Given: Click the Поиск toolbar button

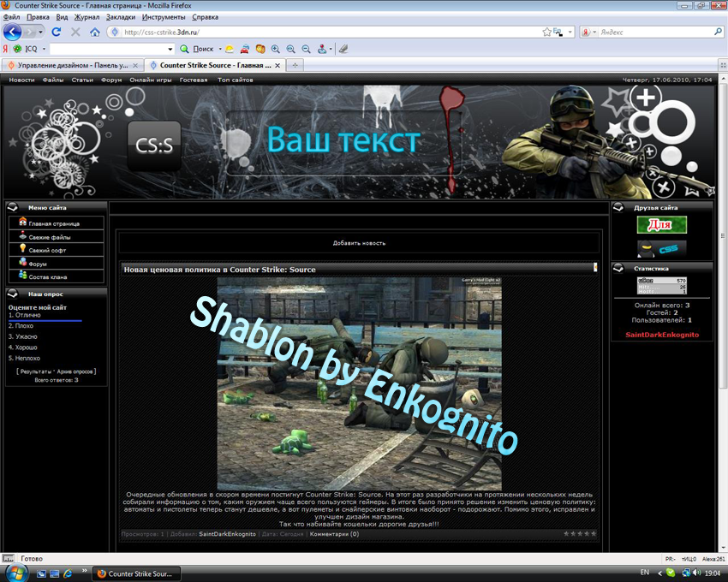Looking at the screenshot, I should [198, 49].
